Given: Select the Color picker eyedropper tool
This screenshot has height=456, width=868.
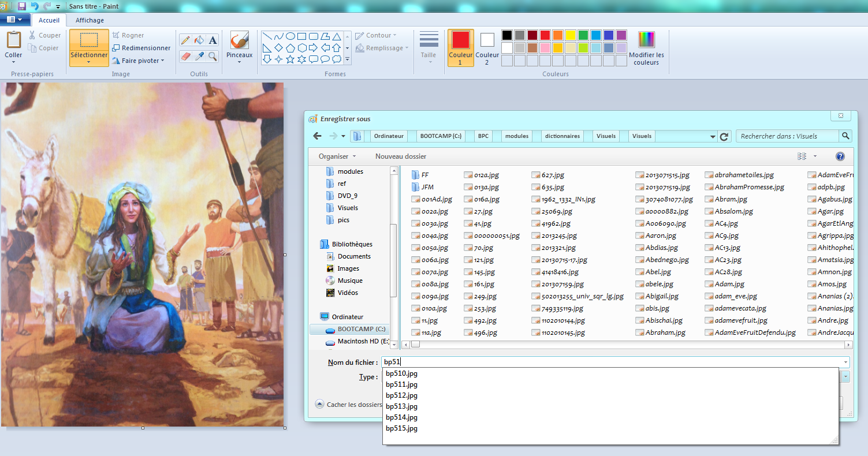Looking at the screenshot, I should pyautogui.click(x=199, y=56).
